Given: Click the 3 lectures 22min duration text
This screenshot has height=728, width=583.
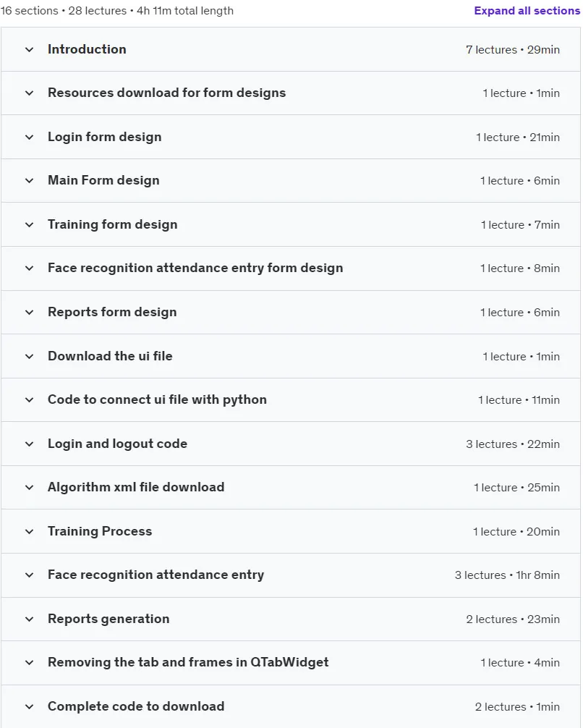Looking at the screenshot, I should click(x=512, y=444).
